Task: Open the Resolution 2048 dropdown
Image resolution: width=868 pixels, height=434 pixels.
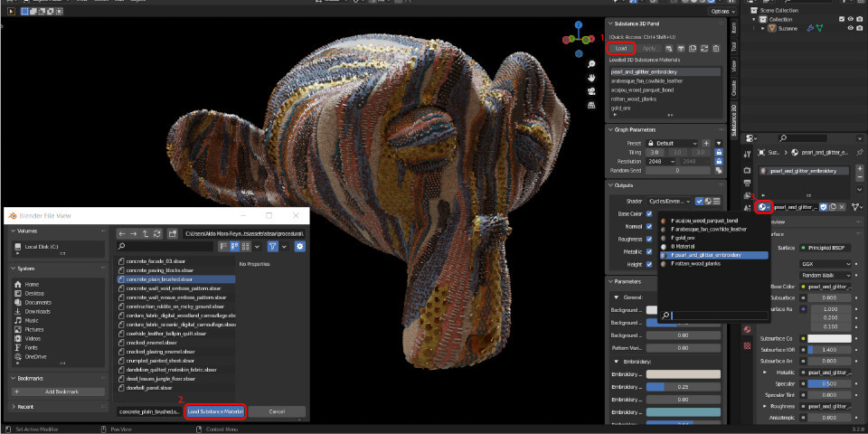Action: pyautogui.click(x=662, y=161)
